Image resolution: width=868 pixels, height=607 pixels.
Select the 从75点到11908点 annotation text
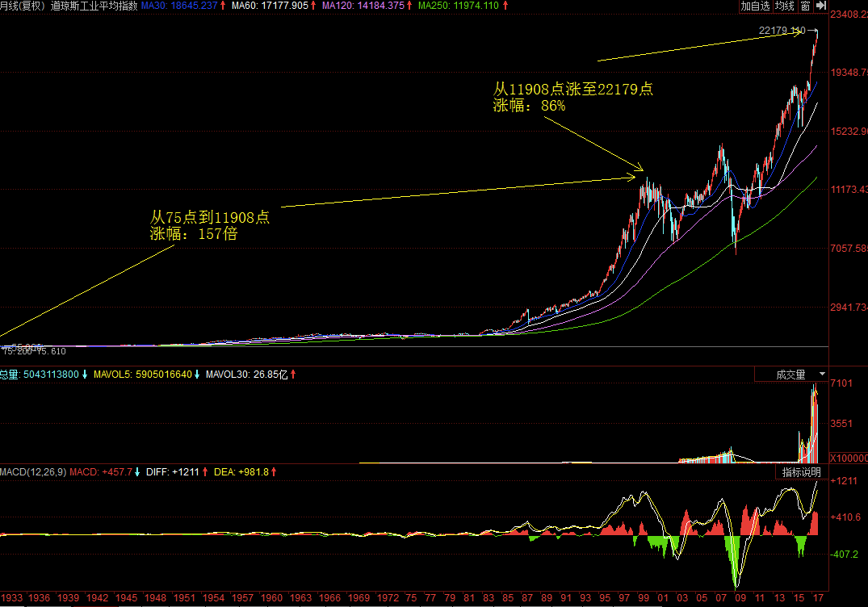[210, 217]
